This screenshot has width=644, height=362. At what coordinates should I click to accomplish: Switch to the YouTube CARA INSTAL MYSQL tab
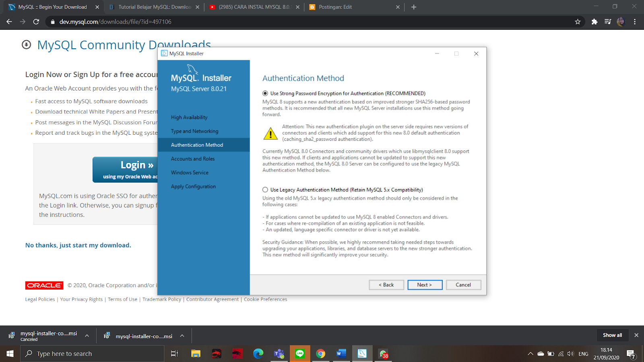254,7
